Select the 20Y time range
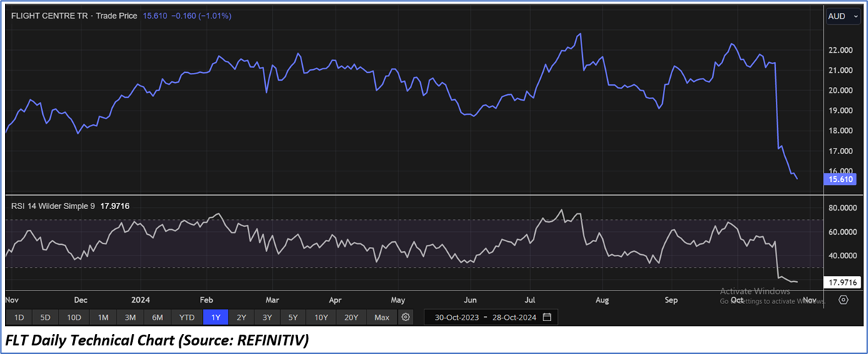 pyautogui.click(x=351, y=317)
